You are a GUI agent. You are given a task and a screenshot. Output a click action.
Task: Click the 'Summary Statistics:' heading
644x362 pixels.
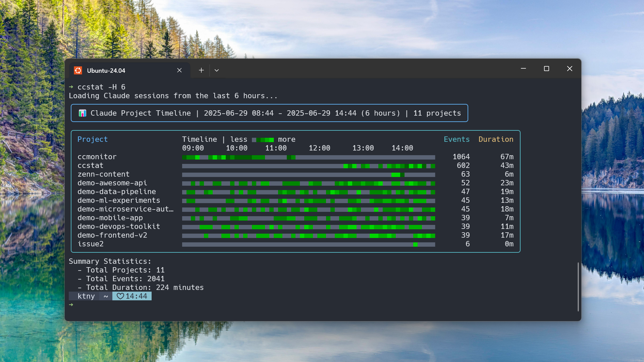click(110, 261)
